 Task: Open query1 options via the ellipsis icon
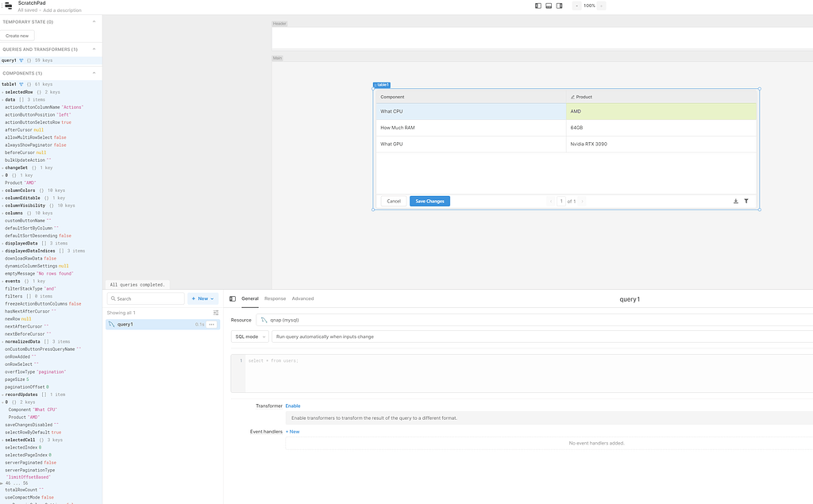click(x=211, y=324)
